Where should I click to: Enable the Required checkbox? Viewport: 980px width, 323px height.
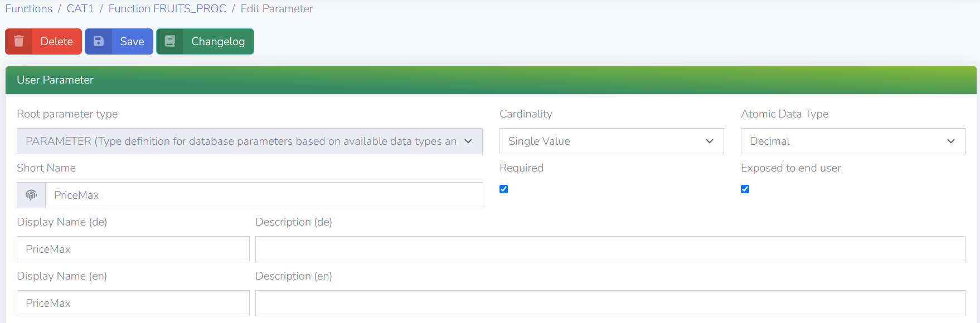[503, 189]
